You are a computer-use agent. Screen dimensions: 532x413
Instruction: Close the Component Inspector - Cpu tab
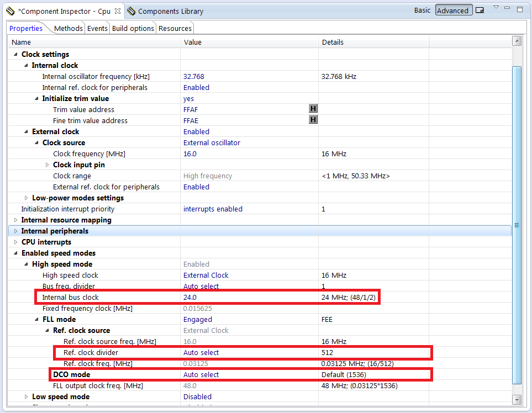(x=118, y=11)
